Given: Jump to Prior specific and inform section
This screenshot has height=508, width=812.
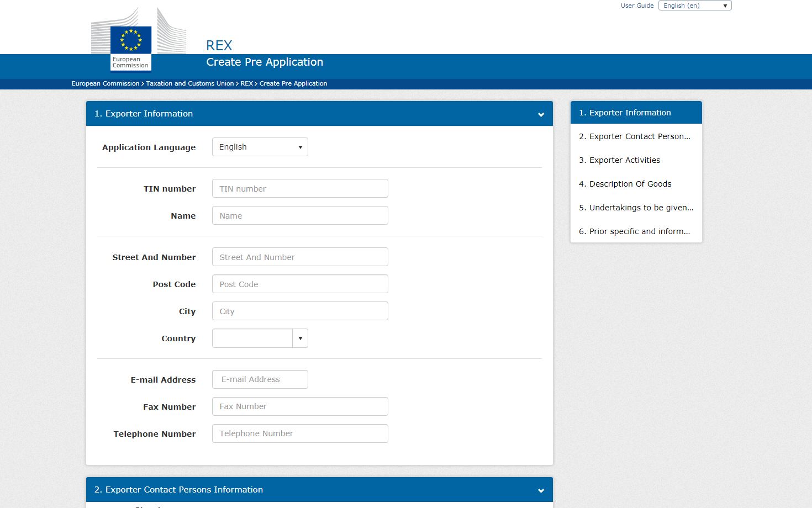Looking at the screenshot, I should coord(634,231).
